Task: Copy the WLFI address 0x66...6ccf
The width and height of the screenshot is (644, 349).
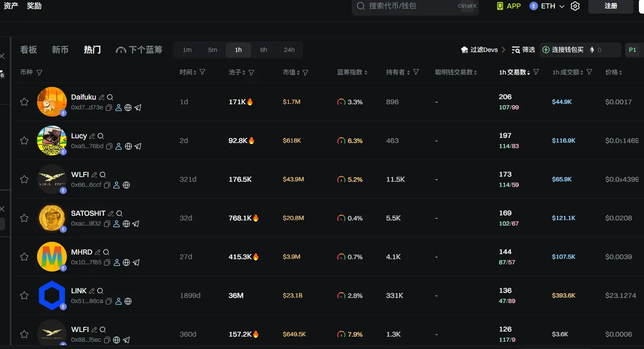Action: point(107,185)
